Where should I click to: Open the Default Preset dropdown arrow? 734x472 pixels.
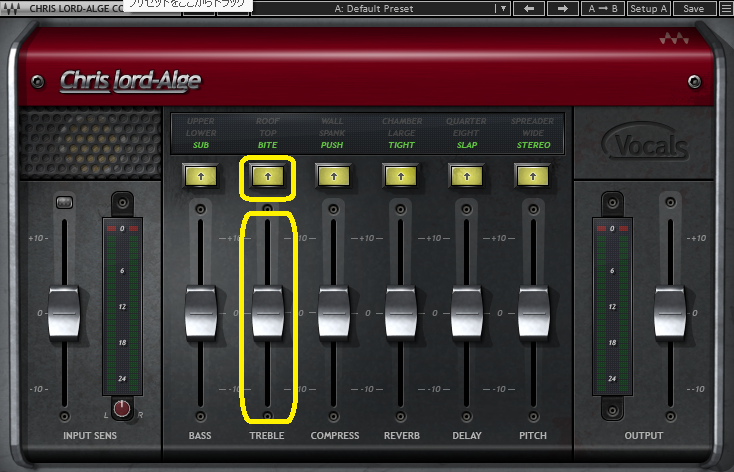tap(502, 8)
